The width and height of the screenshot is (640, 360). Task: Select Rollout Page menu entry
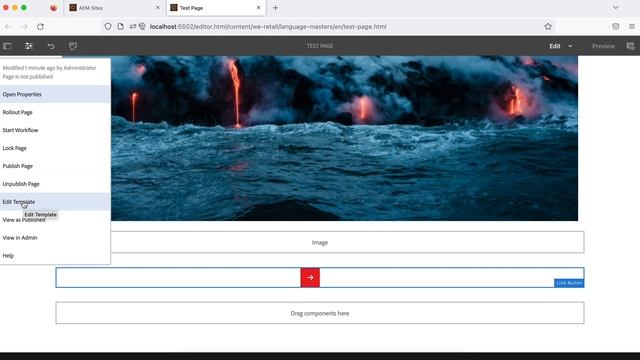pyautogui.click(x=55, y=112)
